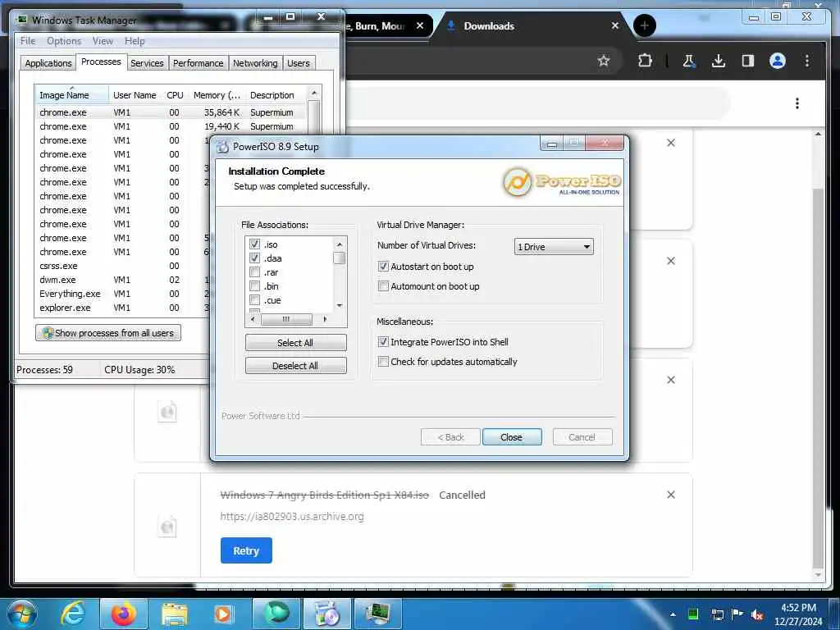840x630 pixels.
Task: Click file associations horizontal scroll-left arrow
Action: [x=253, y=319]
